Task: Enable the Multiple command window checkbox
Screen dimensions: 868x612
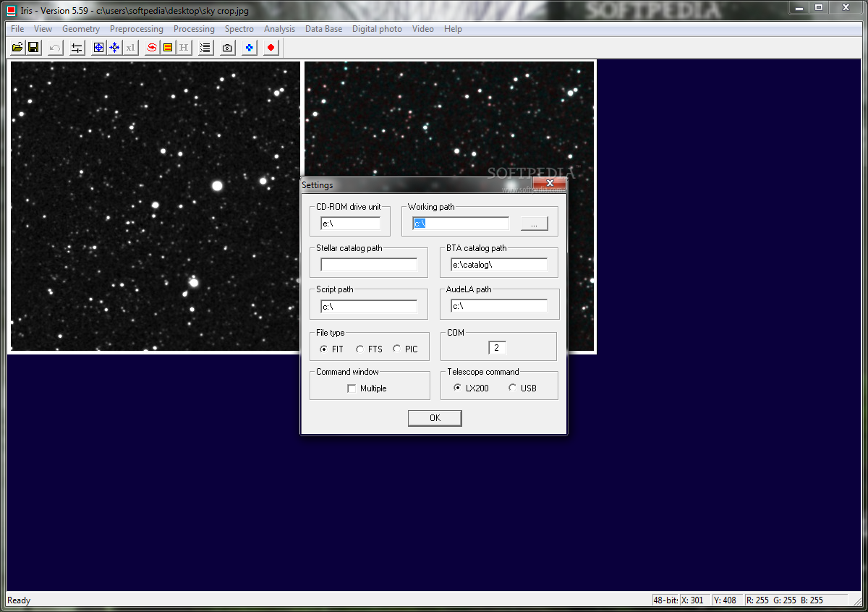Action: (367, 388)
